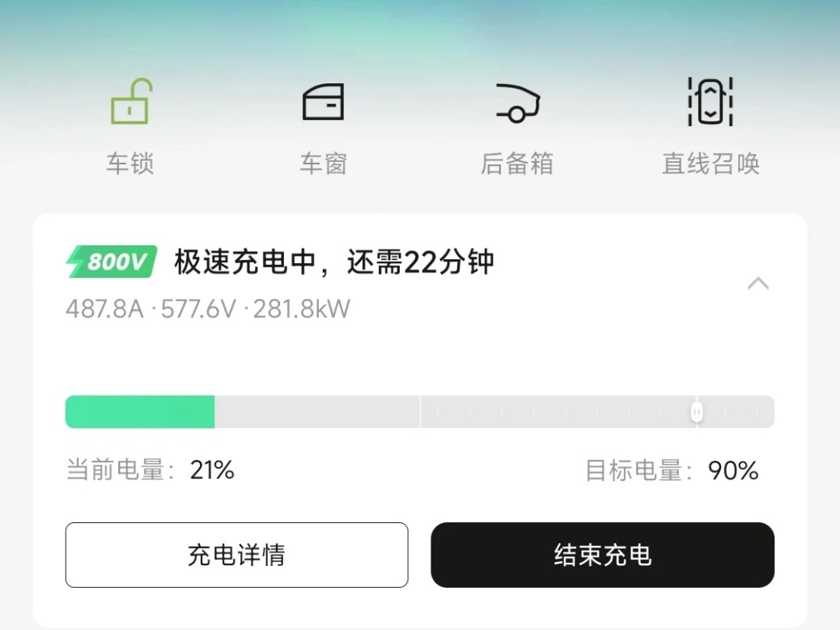Tap the 487.8A 577.6V 281.8kW stats line
840x630 pixels.
(x=208, y=309)
